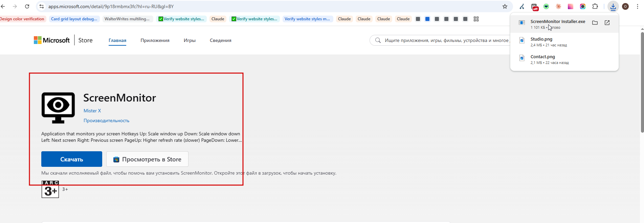Image resolution: width=644 pixels, height=223 pixels.
Task: Click the Microsoft logo
Action: [51, 40]
